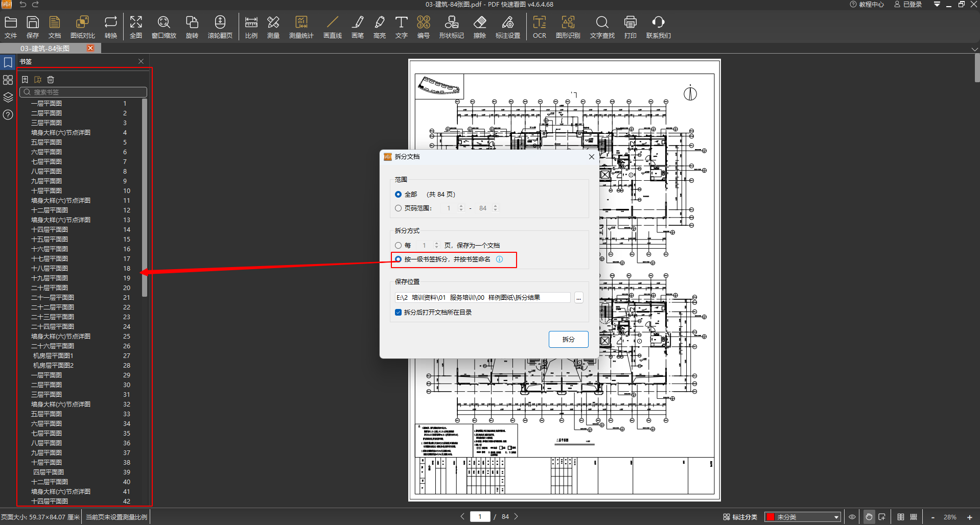Viewport: 980px width, 525px height.
Task: Open the 标注分类 未分类 dropdown
Action: click(x=803, y=517)
